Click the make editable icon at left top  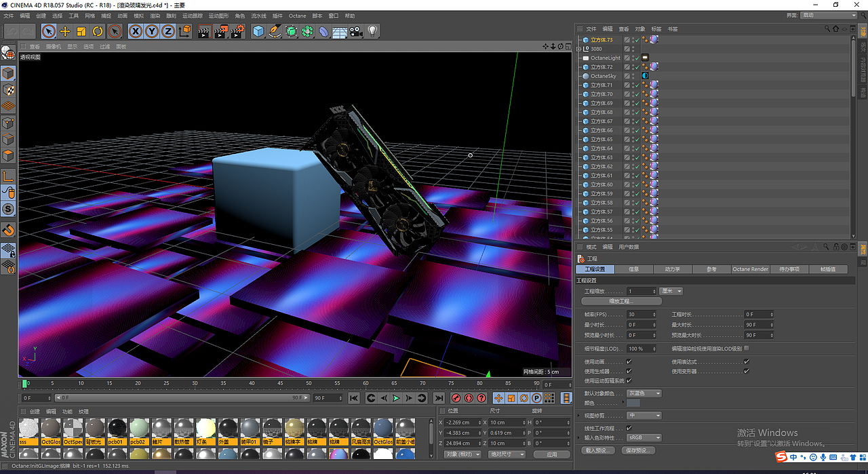click(x=8, y=52)
